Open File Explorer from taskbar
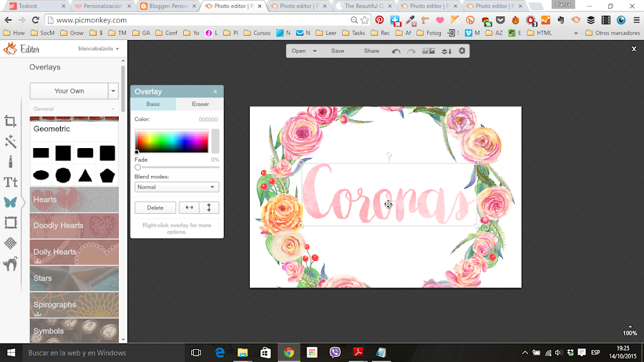 pos(243,353)
